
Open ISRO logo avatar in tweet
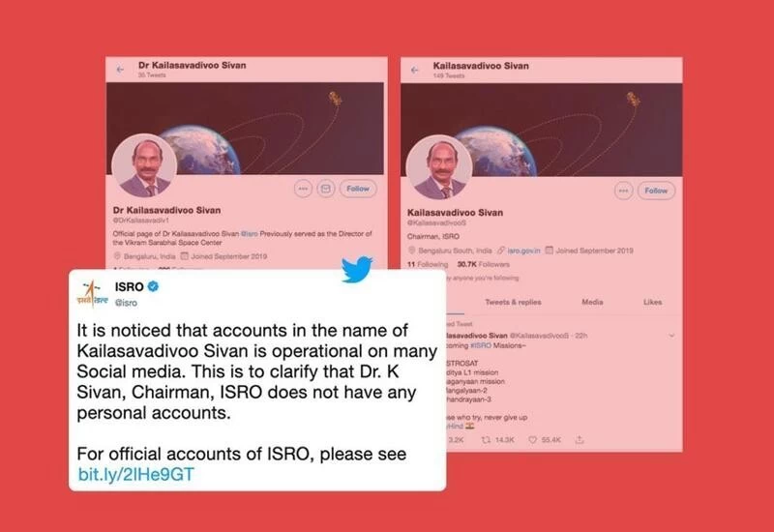(92, 294)
